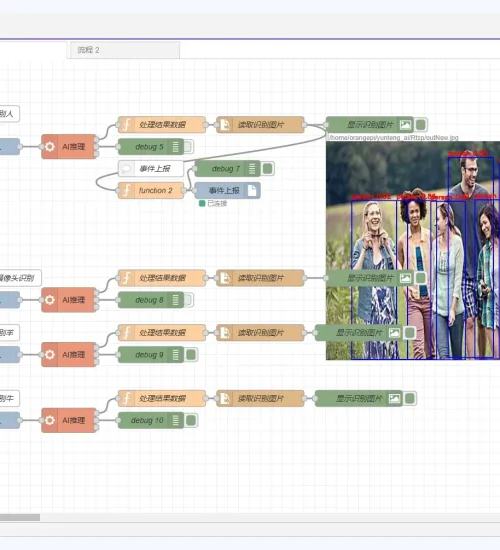Screen dimensions: 500x550
Task: Toggle preview button on 显示识别图片 node in debug 10 flow
Action: (410, 398)
